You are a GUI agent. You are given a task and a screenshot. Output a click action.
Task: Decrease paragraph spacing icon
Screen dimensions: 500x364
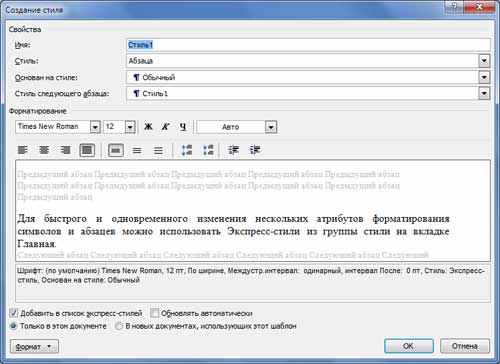tap(208, 150)
